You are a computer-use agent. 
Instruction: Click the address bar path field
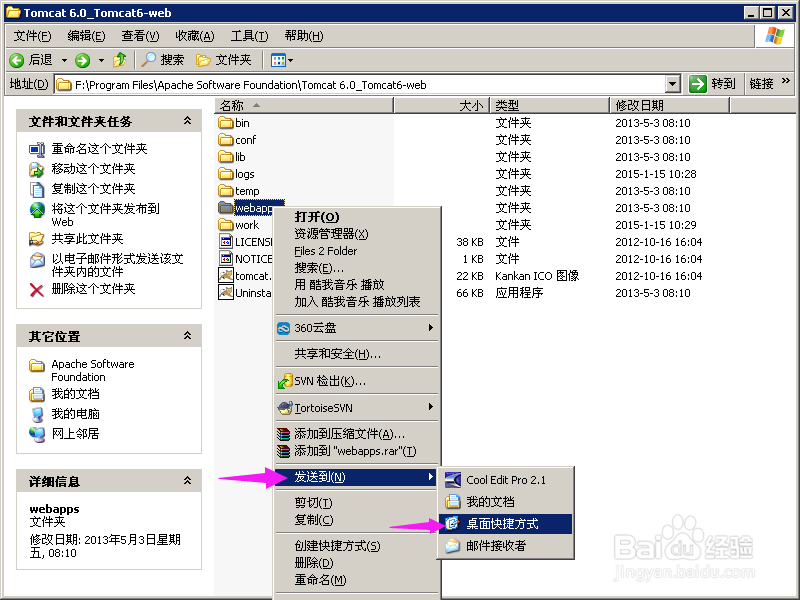pos(360,85)
